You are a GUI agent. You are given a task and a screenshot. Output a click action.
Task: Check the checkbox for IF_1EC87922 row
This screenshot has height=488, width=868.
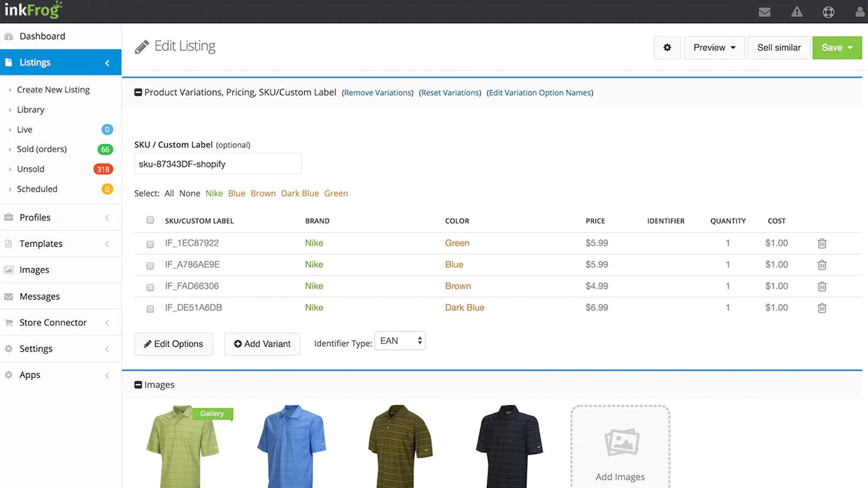coord(150,244)
